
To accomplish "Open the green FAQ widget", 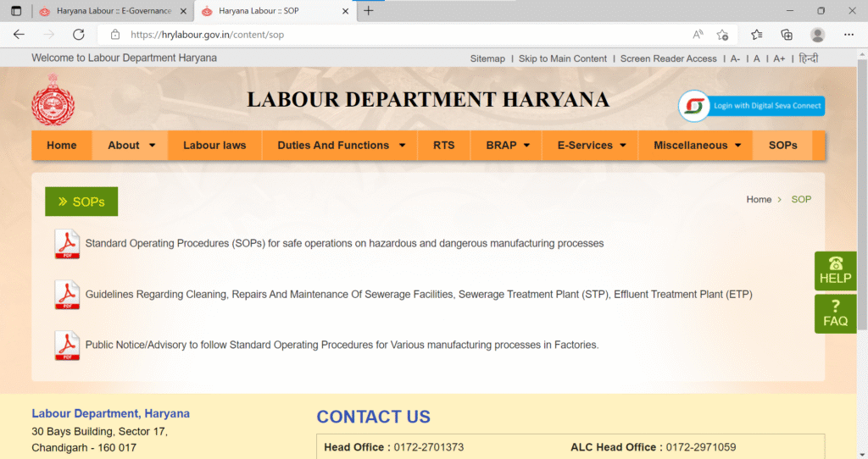I will point(835,314).
